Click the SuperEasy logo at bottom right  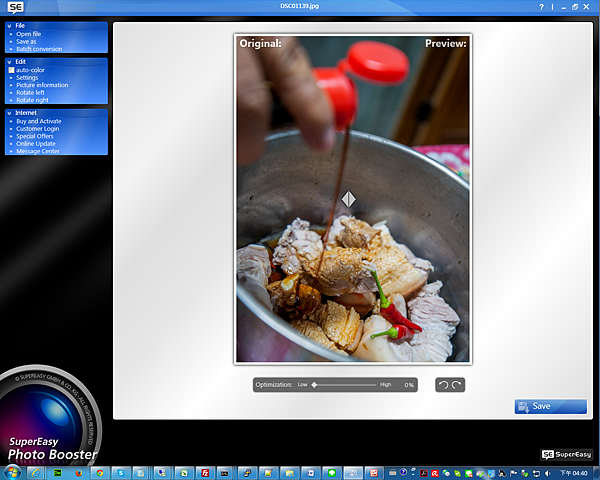tap(567, 454)
